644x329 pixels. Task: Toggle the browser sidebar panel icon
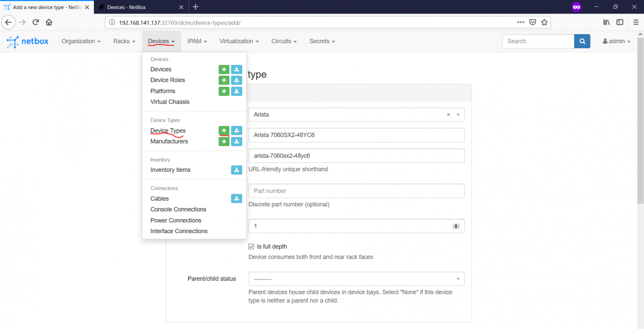[620, 22]
